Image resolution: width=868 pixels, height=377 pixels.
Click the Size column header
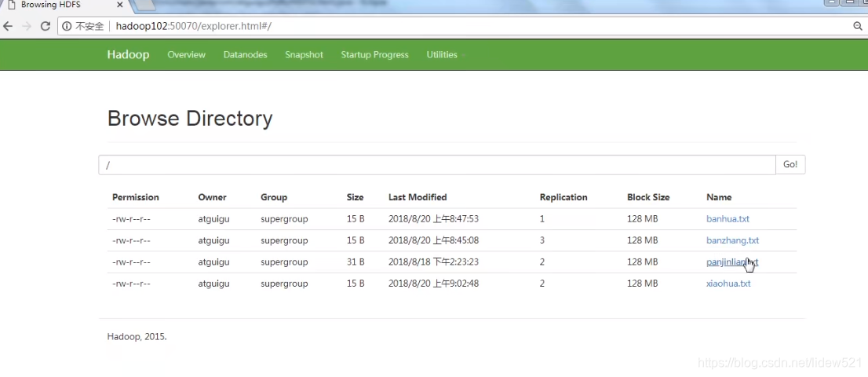[x=356, y=197]
